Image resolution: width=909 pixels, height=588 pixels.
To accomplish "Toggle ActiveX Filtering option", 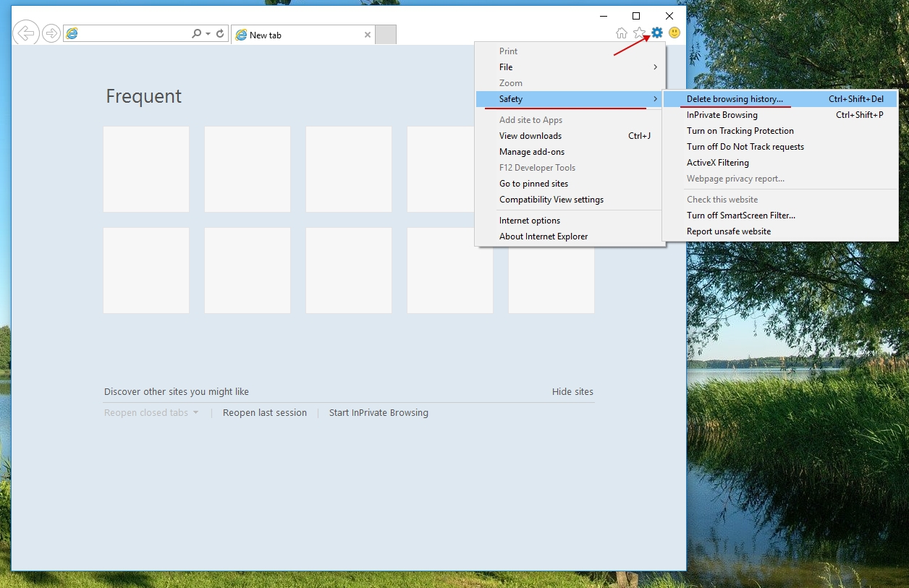I will click(x=717, y=163).
